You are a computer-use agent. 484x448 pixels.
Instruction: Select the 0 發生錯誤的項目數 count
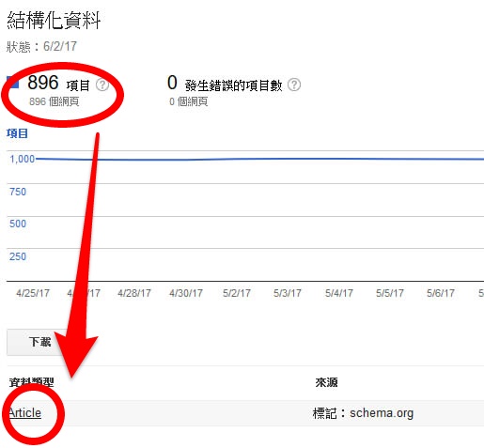click(x=225, y=84)
